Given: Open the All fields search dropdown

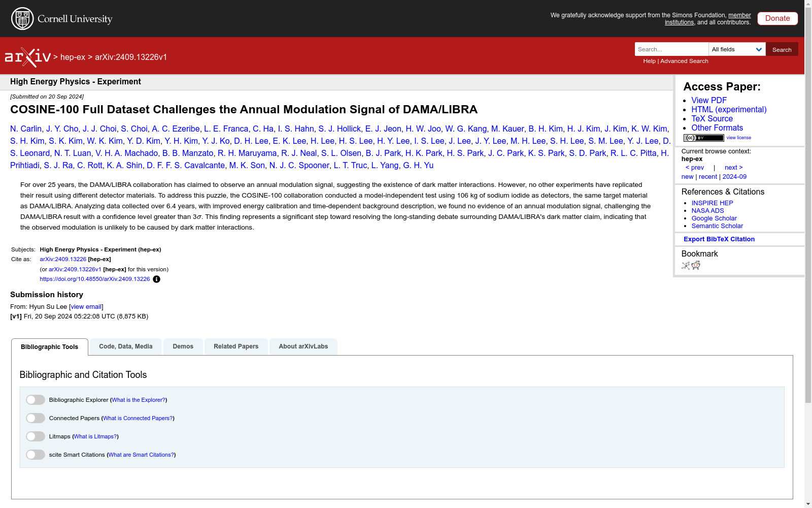Looking at the screenshot, I should click(737, 49).
